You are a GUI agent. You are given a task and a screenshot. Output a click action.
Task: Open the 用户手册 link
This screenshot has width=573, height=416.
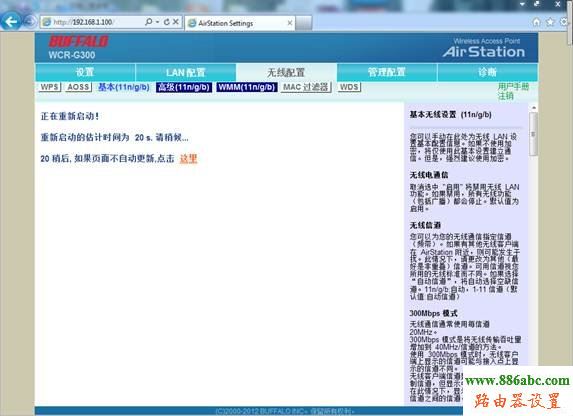[513, 87]
